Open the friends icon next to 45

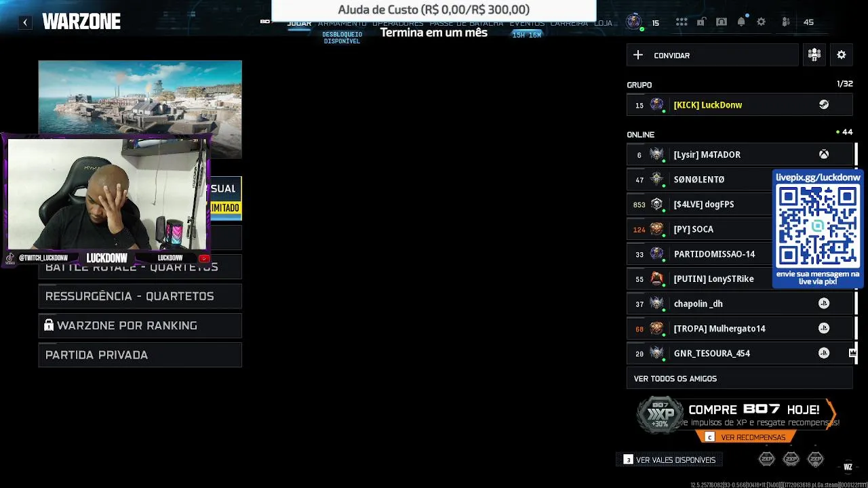coord(786,22)
